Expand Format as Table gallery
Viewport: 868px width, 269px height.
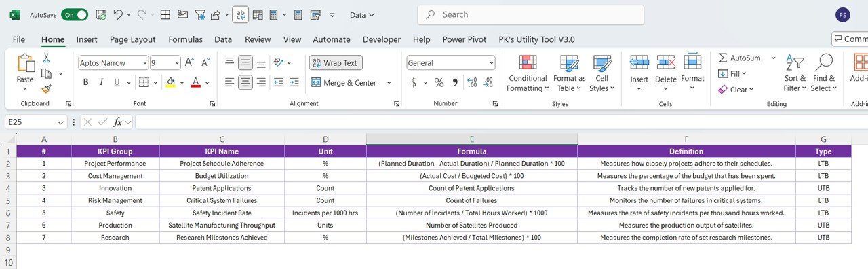[x=569, y=74]
